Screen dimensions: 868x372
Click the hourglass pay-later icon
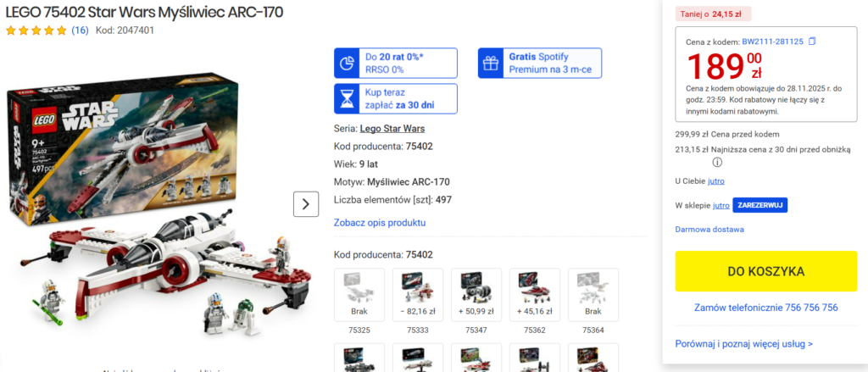click(347, 98)
